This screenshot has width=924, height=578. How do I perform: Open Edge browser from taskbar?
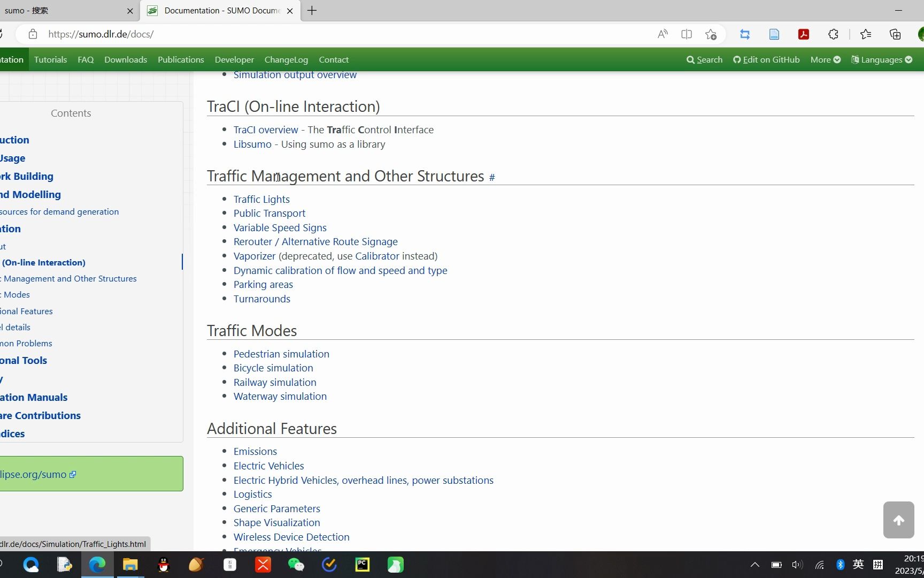coord(97,565)
